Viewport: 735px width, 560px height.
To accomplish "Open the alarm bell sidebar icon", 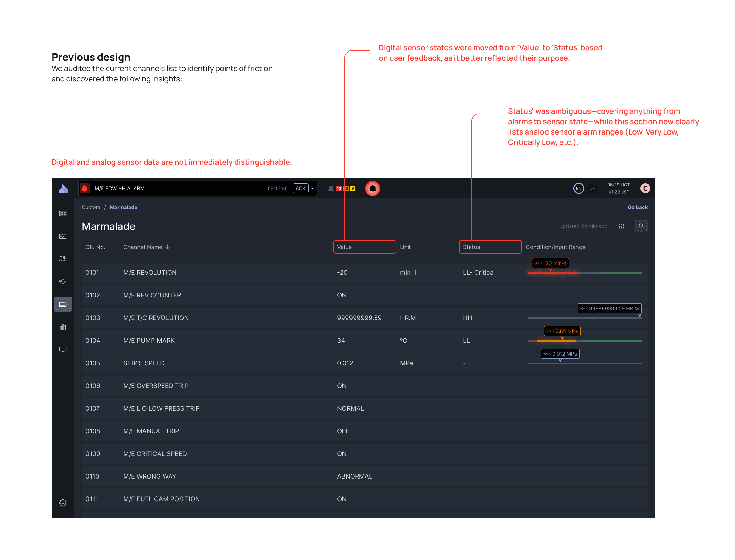I will (x=63, y=281).
